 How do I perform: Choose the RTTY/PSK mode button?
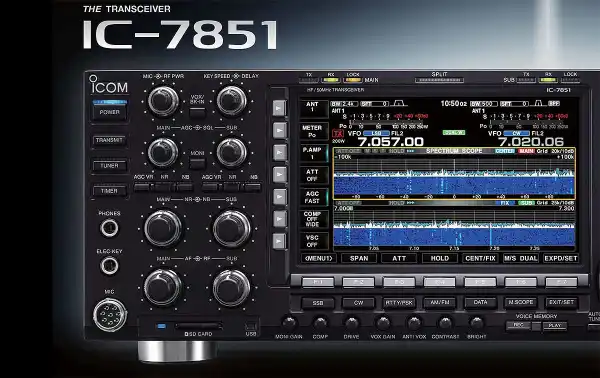point(399,303)
